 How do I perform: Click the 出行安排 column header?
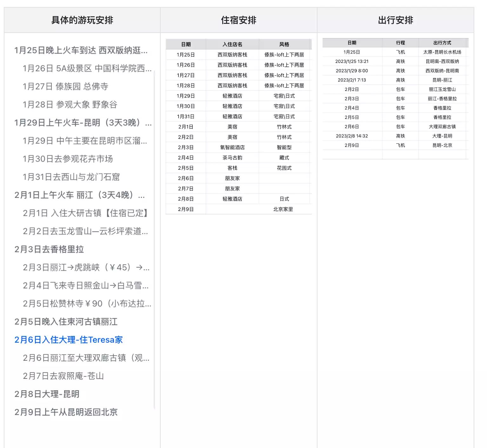[396, 20]
